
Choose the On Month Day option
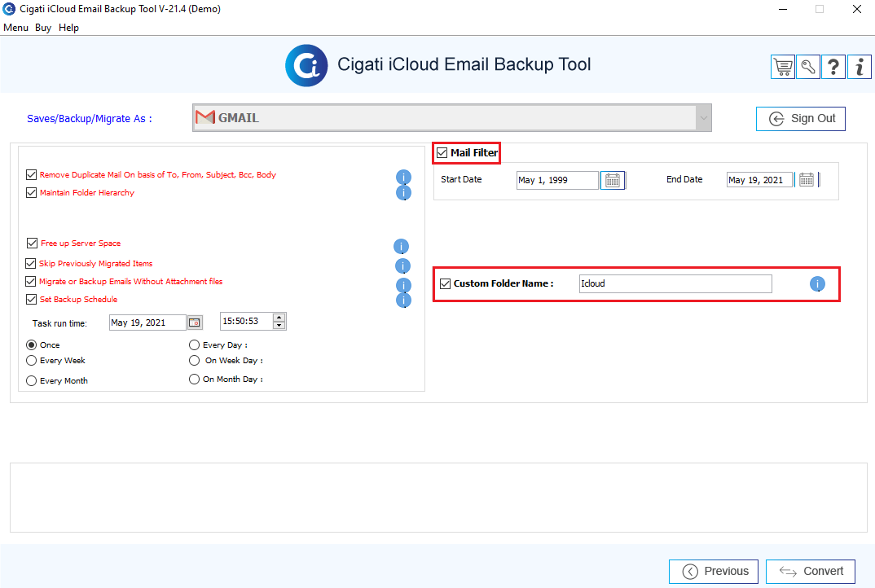coord(194,379)
